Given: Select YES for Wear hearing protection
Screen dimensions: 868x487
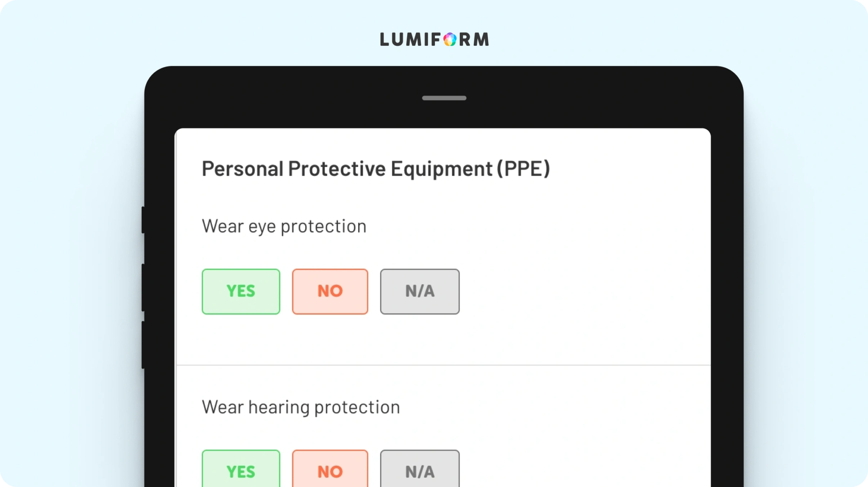Looking at the screenshot, I should click(x=241, y=468).
